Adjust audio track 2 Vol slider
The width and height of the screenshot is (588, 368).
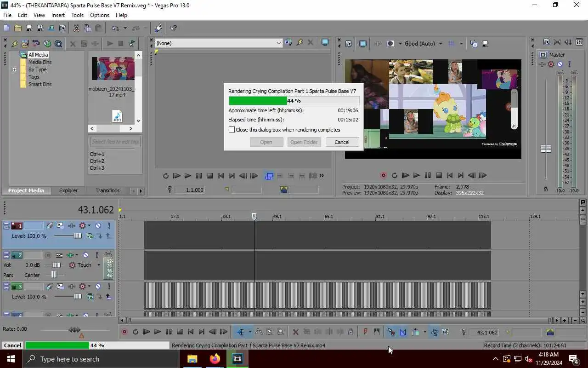[x=56, y=265]
